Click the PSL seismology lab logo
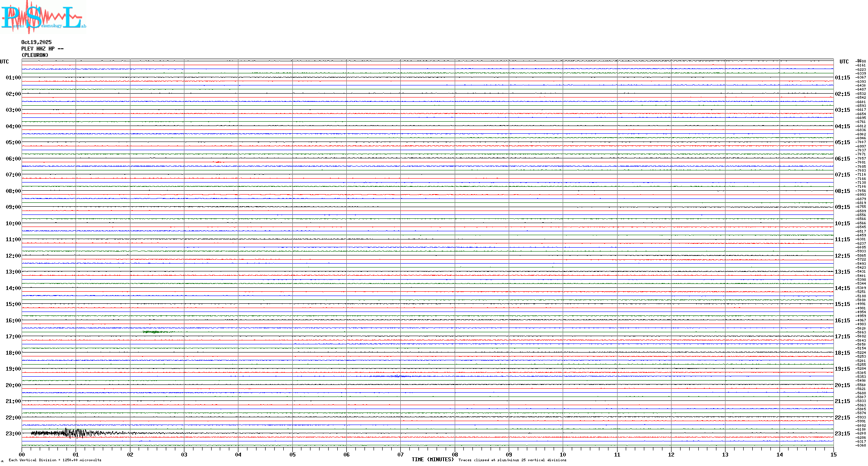The width and height of the screenshot is (868, 466). pyautogui.click(x=43, y=16)
